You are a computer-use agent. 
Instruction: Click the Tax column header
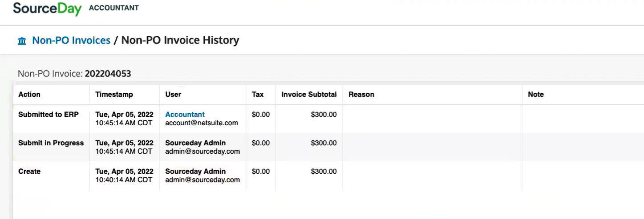(x=258, y=95)
